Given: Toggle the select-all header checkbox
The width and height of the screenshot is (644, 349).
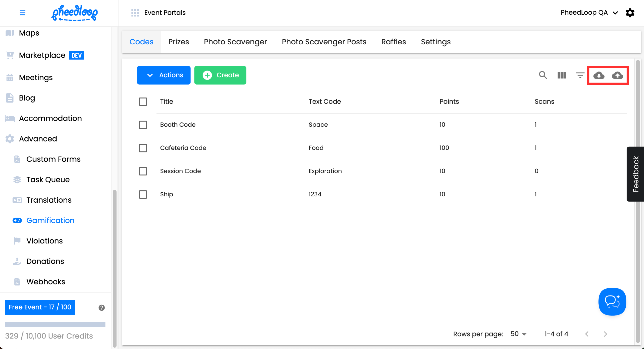Looking at the screenshot, I should [x=143, y=102].
